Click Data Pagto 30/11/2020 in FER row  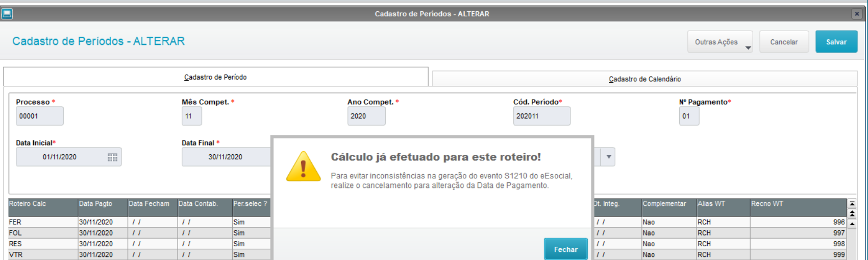(103, 222)
